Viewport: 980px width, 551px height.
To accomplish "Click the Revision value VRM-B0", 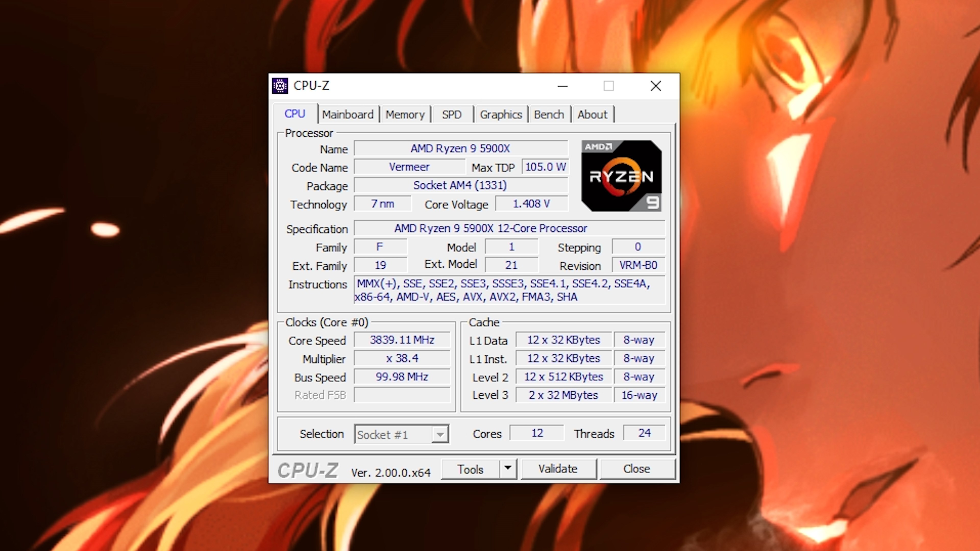I will point(638,265).
